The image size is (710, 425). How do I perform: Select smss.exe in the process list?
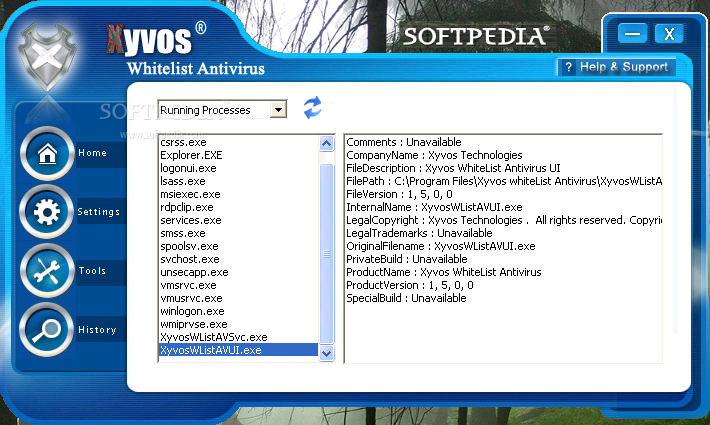[182, 233]
